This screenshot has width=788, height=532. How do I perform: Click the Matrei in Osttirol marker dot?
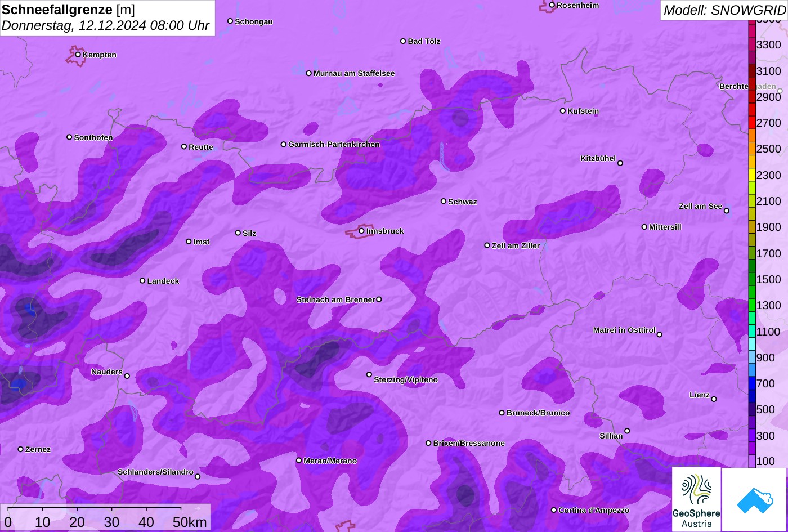pyautogui.click(x=660, y=334)
